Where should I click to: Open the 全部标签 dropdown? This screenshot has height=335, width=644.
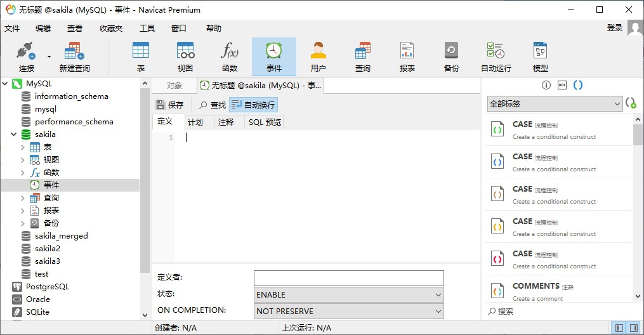click(x=555, y=104)
